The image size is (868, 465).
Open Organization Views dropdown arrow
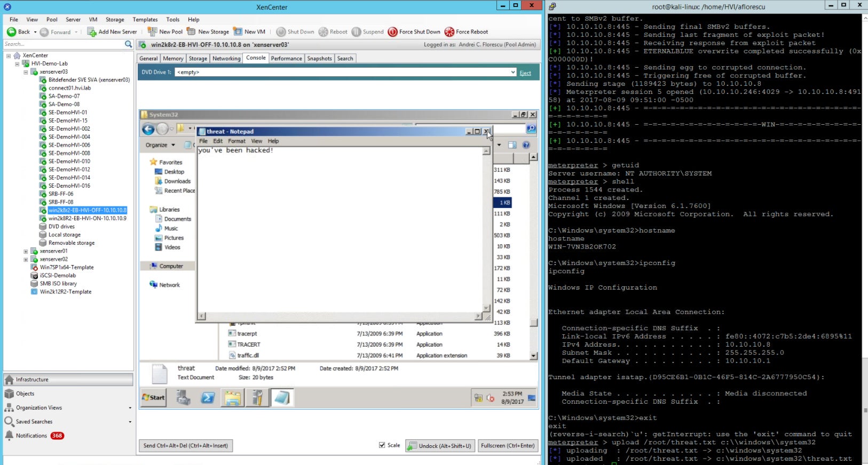coord(130,408)
